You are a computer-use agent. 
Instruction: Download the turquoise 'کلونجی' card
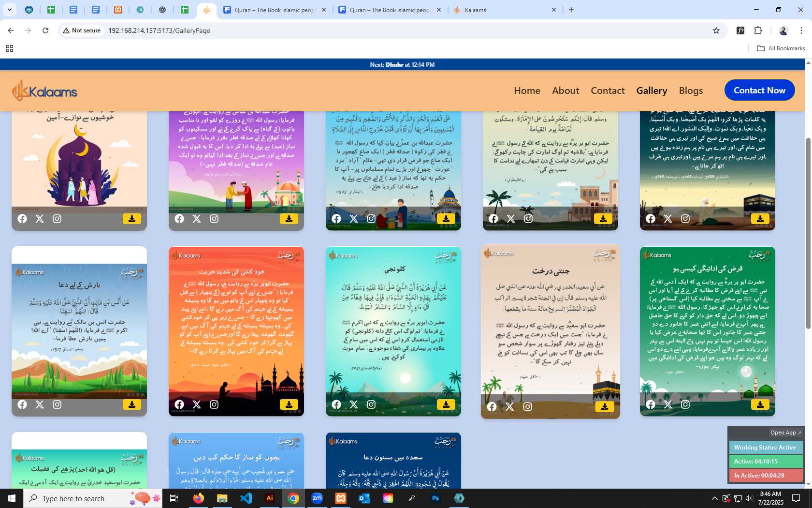(446, 404)
